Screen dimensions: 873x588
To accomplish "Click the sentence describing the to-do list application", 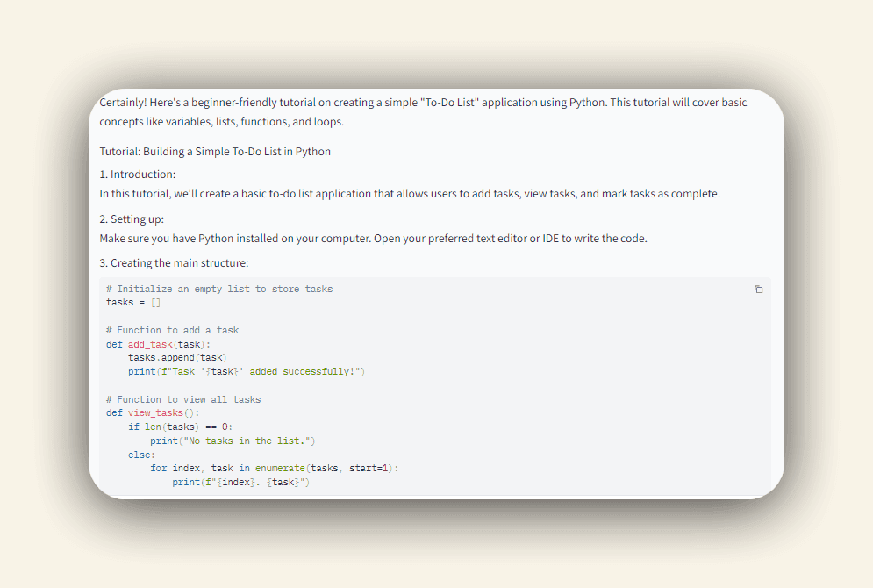I will (409, 194).
